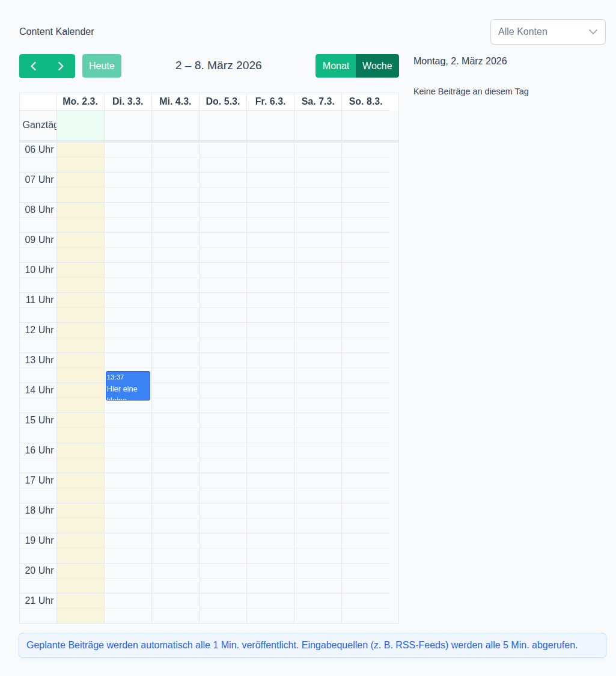Switch the calendar to Monat view
This screenshot has width=616, height=676.
[x=336, y=66]
